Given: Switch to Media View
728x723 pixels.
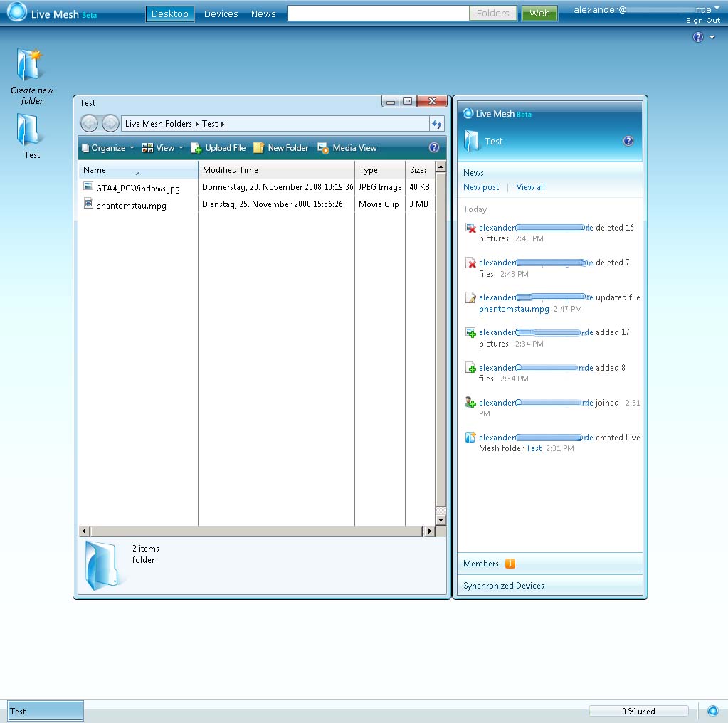Looking at the screenshot, I should coord(347,148).
